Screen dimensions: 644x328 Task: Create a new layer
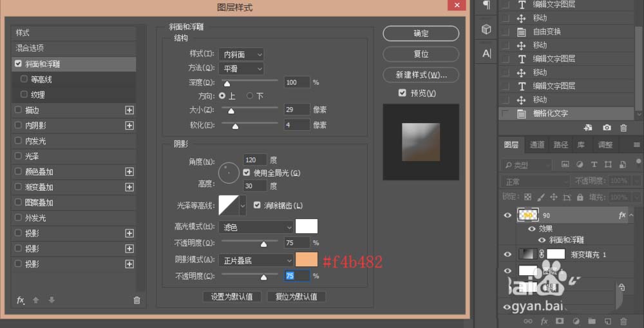(608, 321)
